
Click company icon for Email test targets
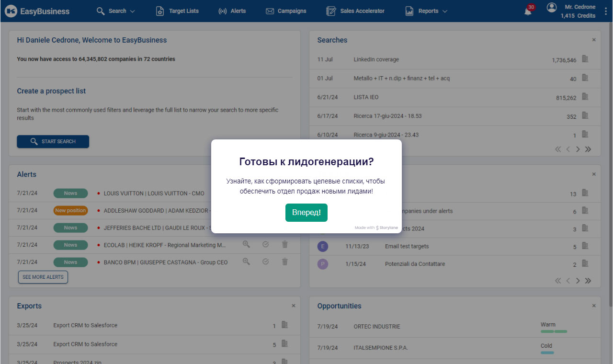click(585, 246)
